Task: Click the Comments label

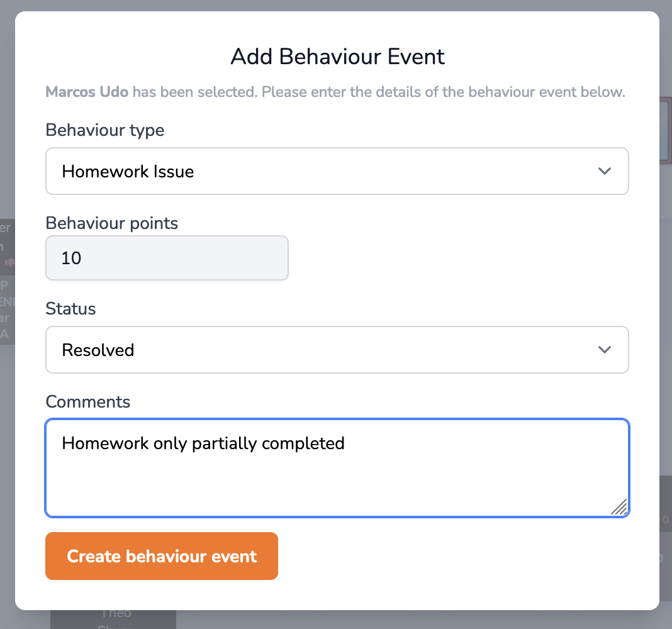Action: pos(87,402)
